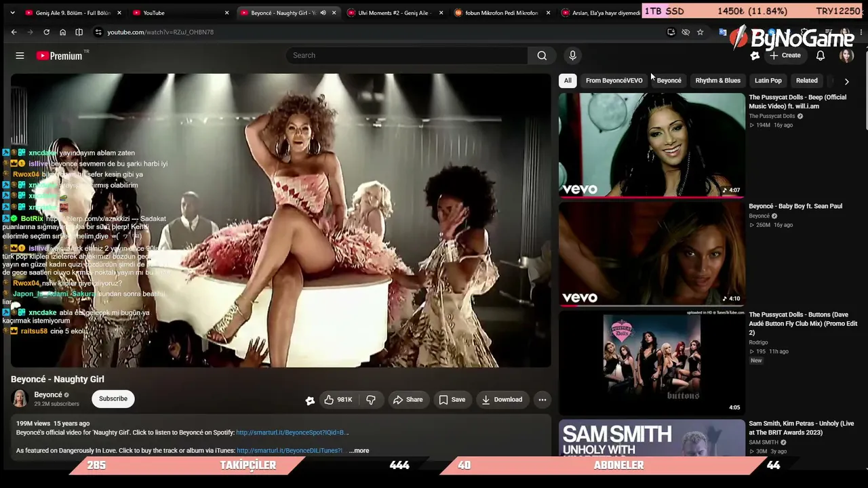Open Pussycat Dolls Buttons video thumbnail

pyautogui.click(x=652, y=363)
